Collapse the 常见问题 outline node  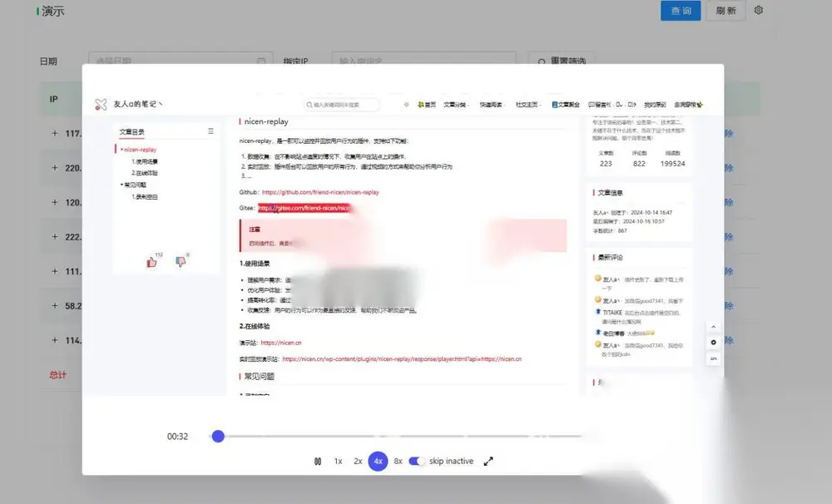[x=121, y=185]
